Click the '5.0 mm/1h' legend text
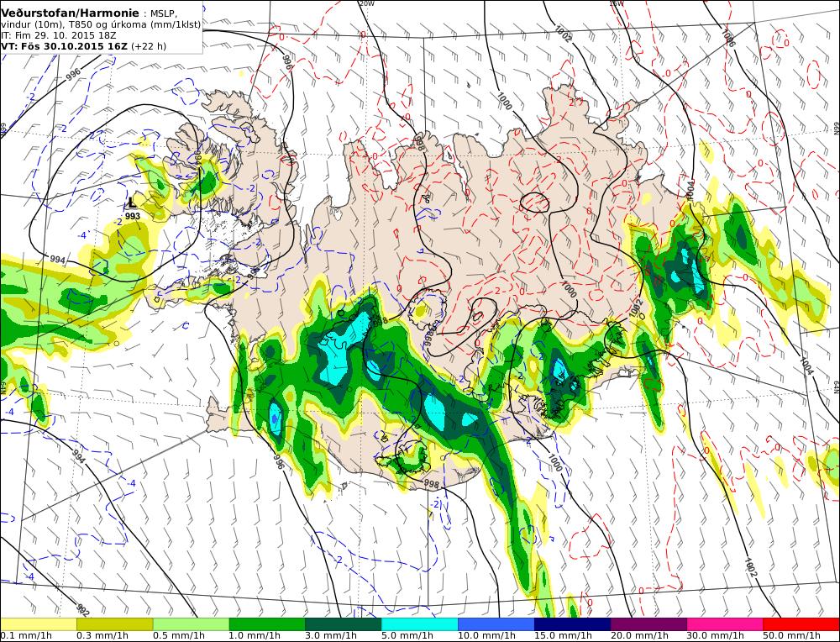 point(407,635)
